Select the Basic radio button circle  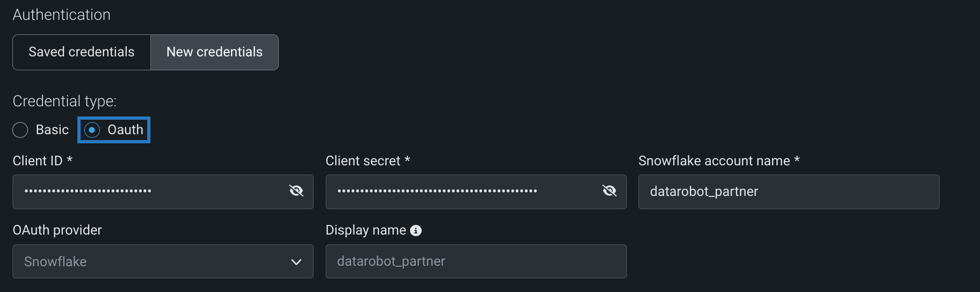(x=20, y=130)
